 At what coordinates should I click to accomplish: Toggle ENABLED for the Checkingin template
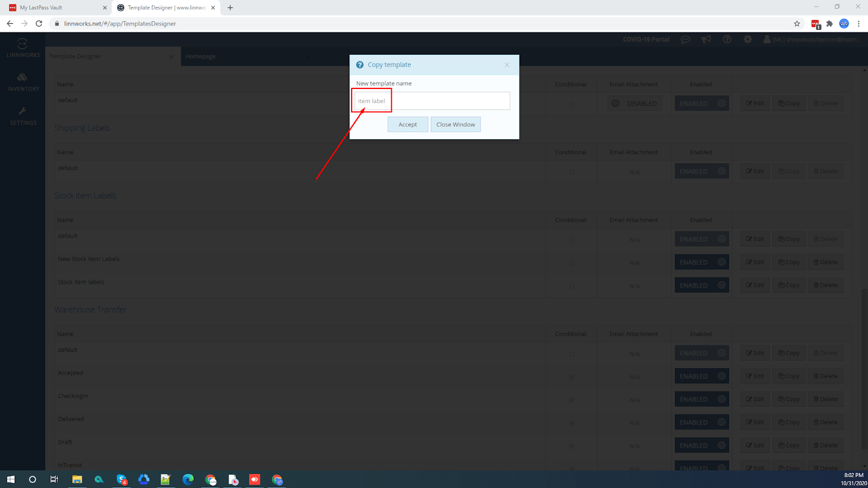pyautogui.click(x=702, y=400)
